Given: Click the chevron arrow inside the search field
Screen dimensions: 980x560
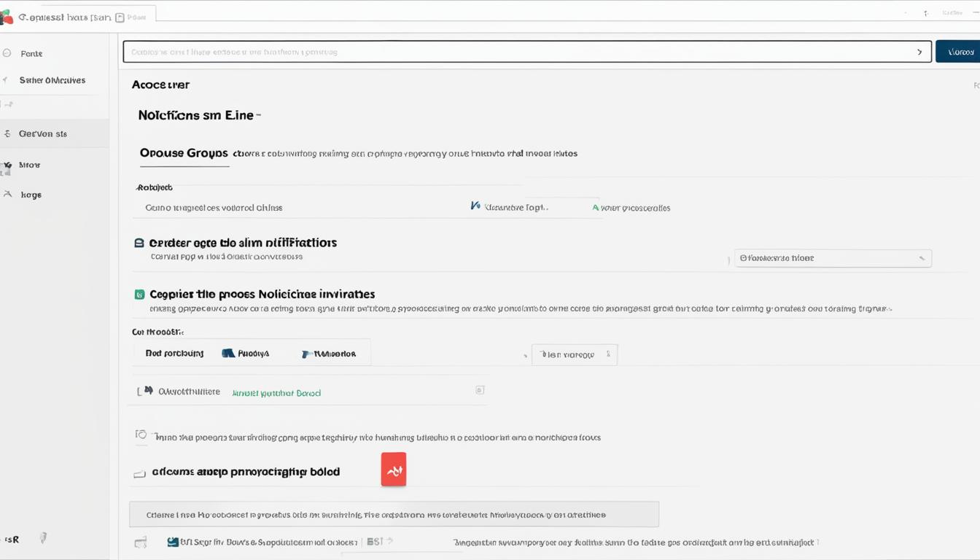Looking at the screenshot, I should tap(919, 52).
